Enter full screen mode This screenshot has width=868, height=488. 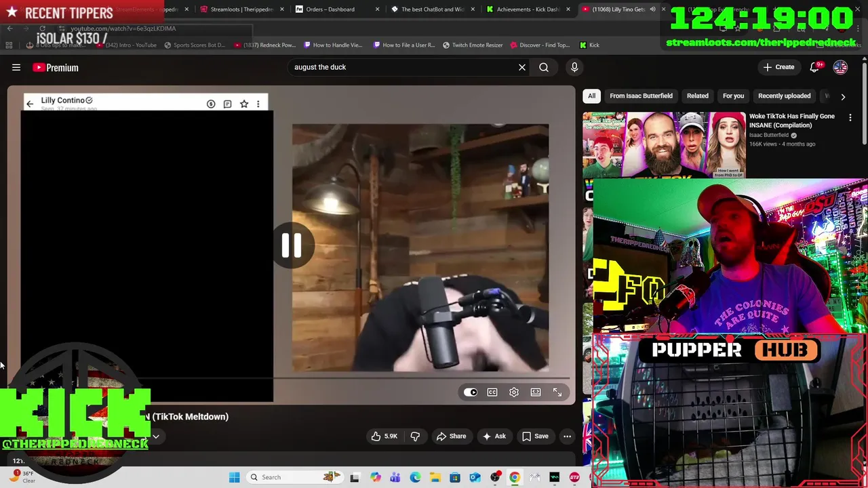click(557, 392)
